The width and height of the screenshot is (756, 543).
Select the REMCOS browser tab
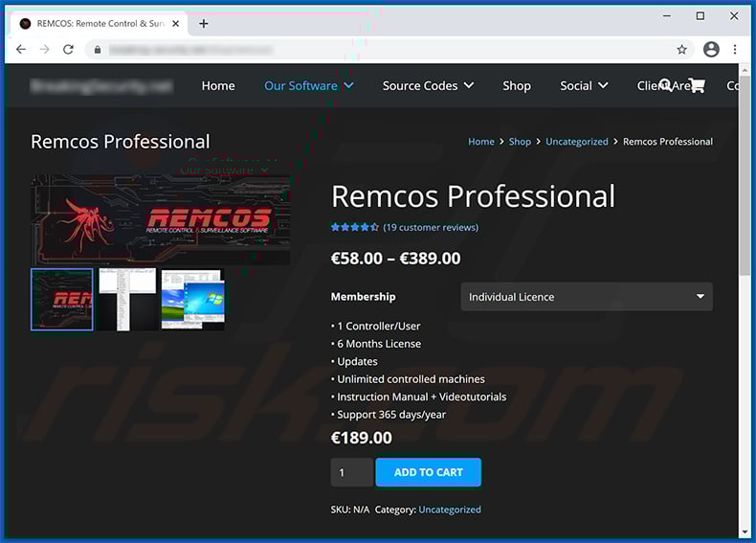pyautogui.click(x=99, y=23)
